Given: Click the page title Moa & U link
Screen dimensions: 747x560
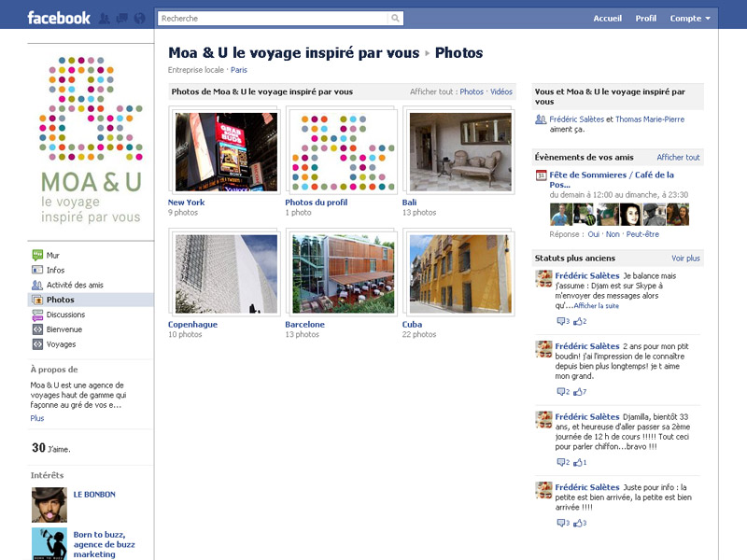Looking at the screenshot, I should tap(294, 52).
